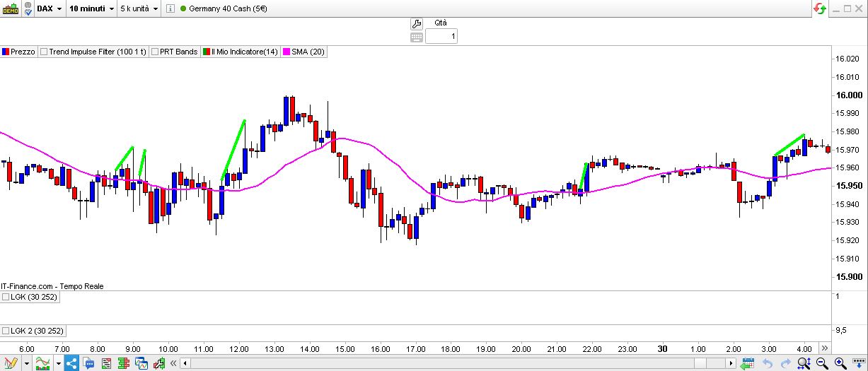Click Il Mio Indicatore color swatch
Viewport: 868px width, 371px height.
click(207, 52)
